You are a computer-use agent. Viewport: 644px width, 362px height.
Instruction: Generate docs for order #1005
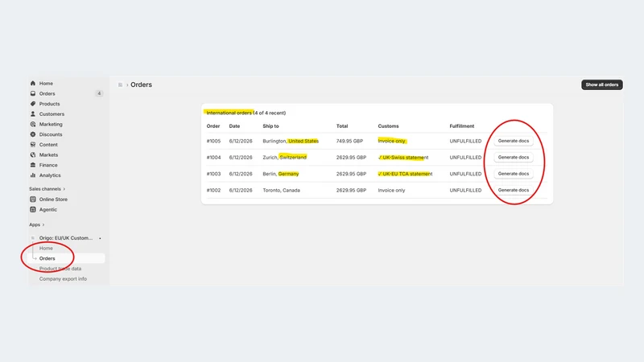click(x=514, y=141)
